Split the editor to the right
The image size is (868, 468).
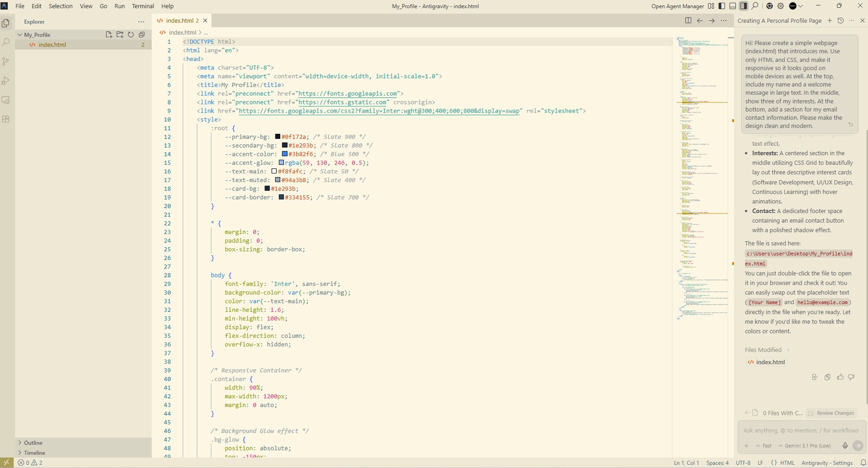click(x=688, y=21)
